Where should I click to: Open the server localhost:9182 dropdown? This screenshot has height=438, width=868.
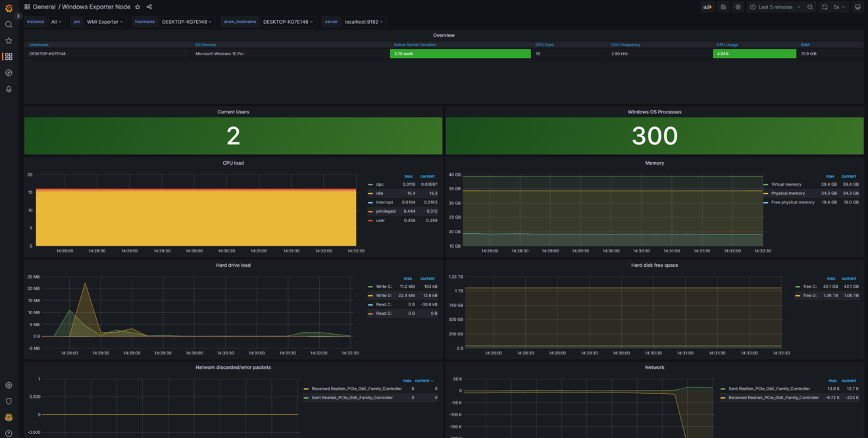[x=364, y=22]
